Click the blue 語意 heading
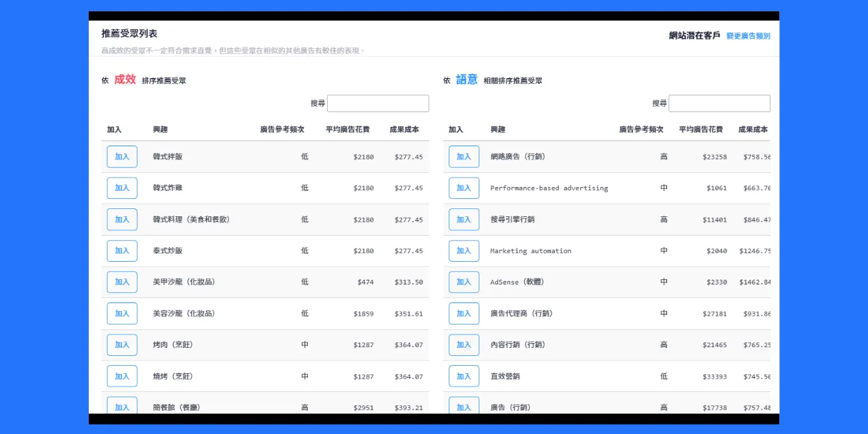Screen dimensions: 868x434 point(467,79)
